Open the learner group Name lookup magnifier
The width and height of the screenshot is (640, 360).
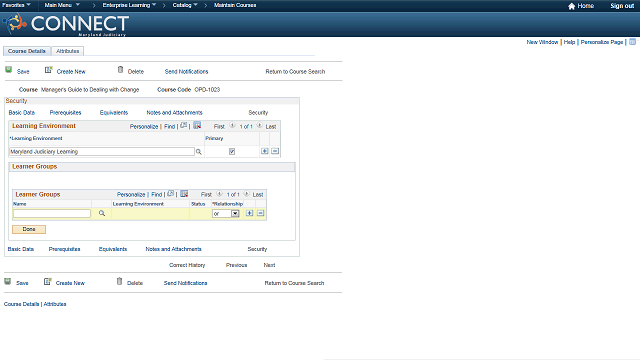[102, 213]
